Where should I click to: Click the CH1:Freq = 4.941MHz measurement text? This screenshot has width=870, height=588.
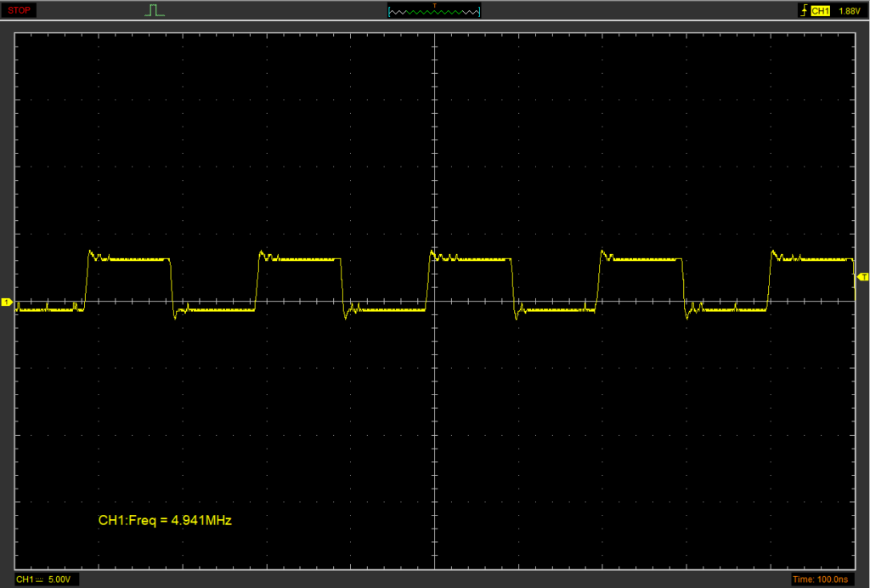[165, 520]
